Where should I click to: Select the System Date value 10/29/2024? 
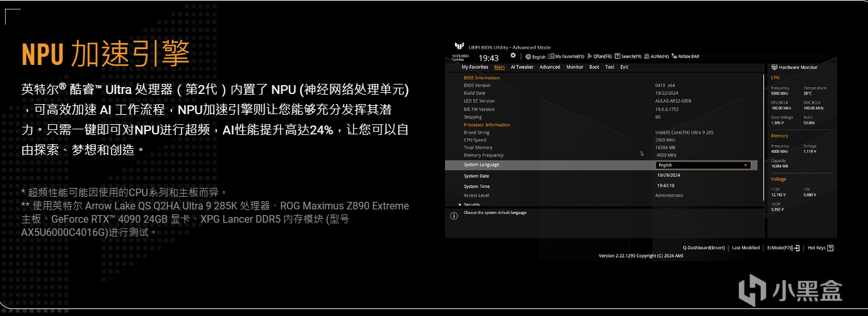(x=668, y=175)
